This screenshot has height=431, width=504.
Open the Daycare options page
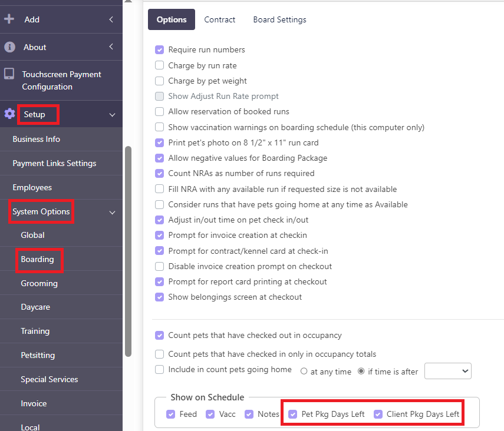[35, 307]
